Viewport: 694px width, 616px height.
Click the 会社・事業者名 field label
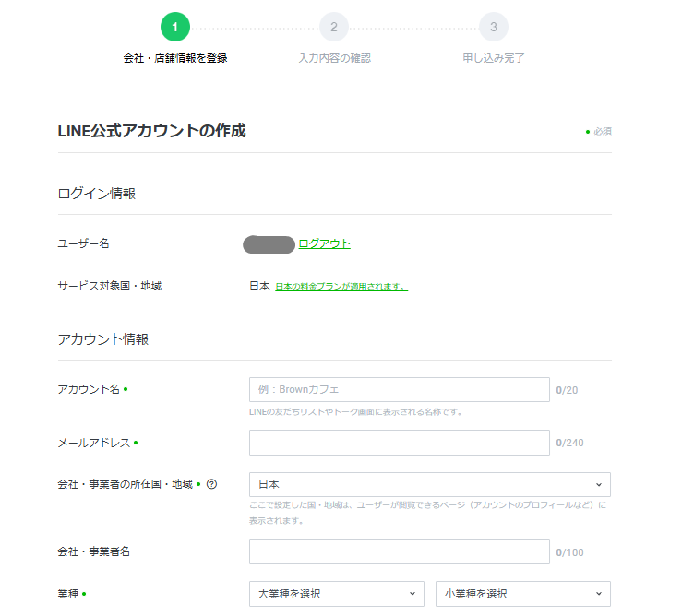coord(94,551)
